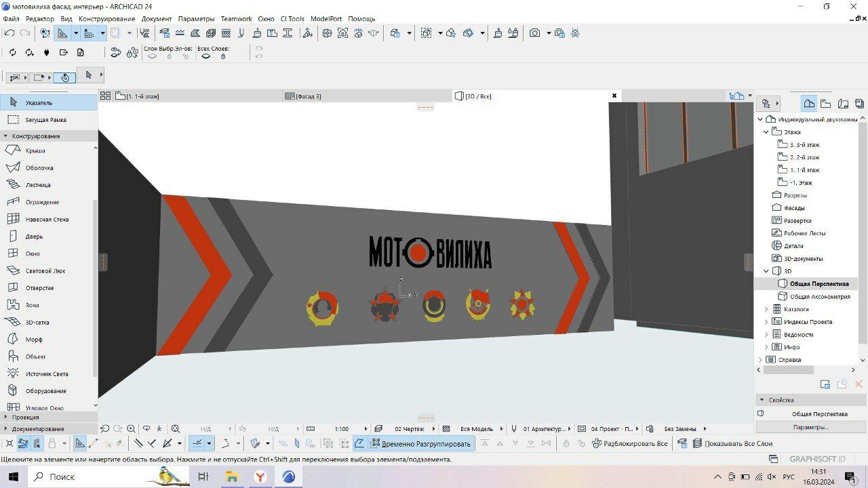Open Yandex browser from the taskbar
868x488 pixels.
260,477
